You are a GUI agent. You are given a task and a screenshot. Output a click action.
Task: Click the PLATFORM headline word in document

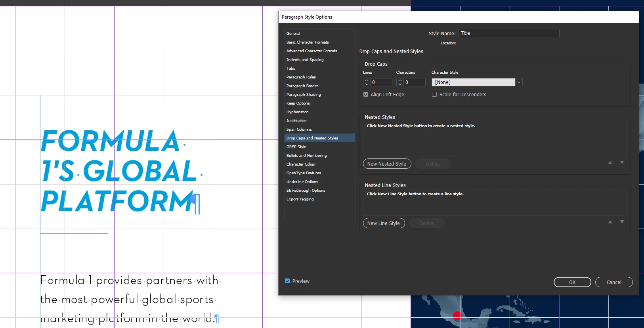(117, 201)
